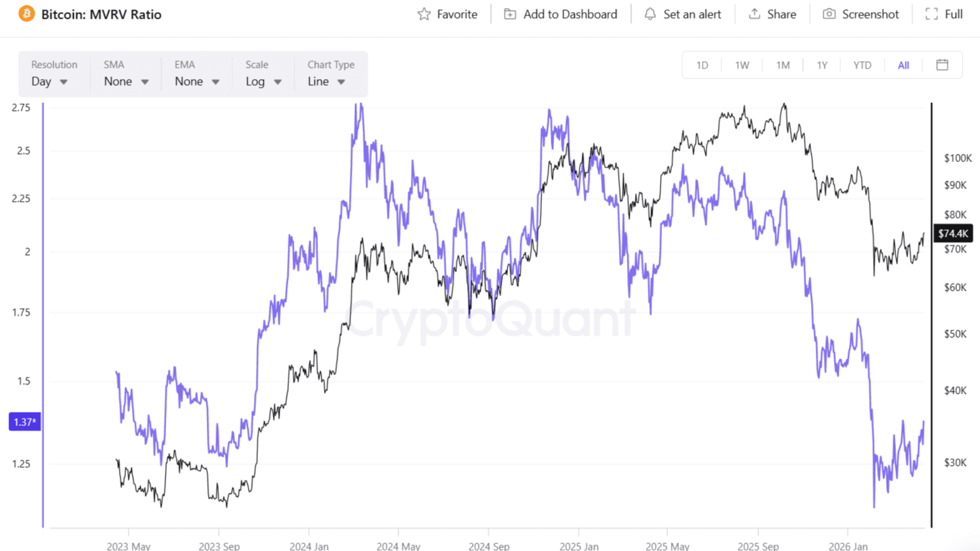Open the Chart Type dropdown showing Line
The width and height of the screenshot is (980, 551).
tap(325, 82)
